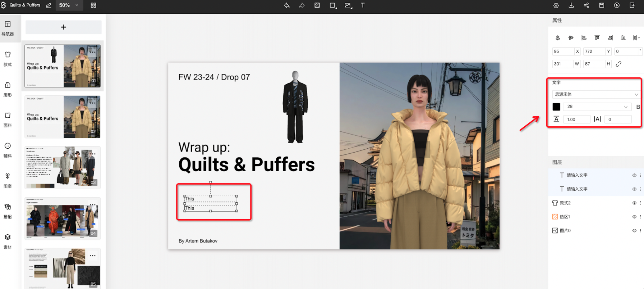
Task: Switch to the 款式 sidebar tab
Action: pyautogui.click(x=8, y=59)
